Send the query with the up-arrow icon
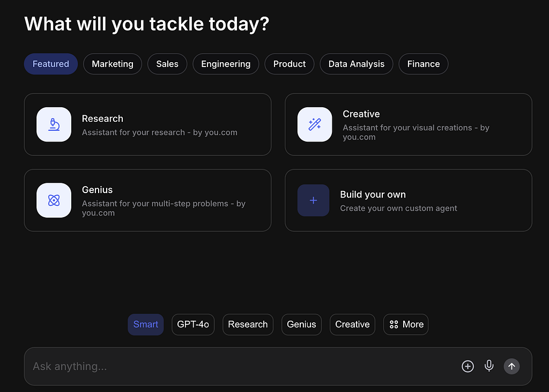Viewport: 549px width, 392px height. pos(511,366)
